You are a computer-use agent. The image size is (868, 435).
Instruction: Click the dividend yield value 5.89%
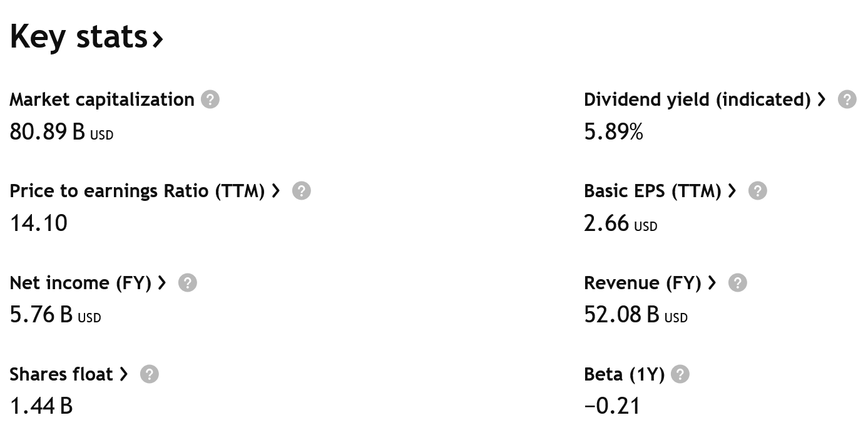coord(613,132)
